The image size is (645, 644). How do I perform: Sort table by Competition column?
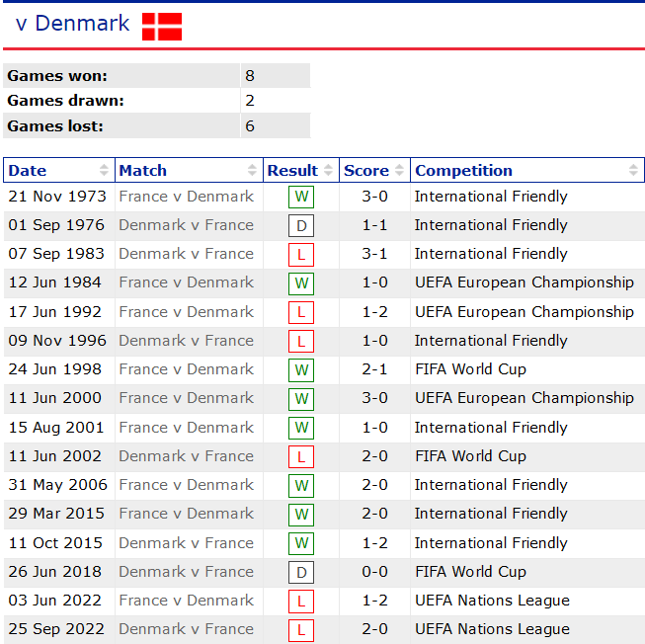pos(526,170)
